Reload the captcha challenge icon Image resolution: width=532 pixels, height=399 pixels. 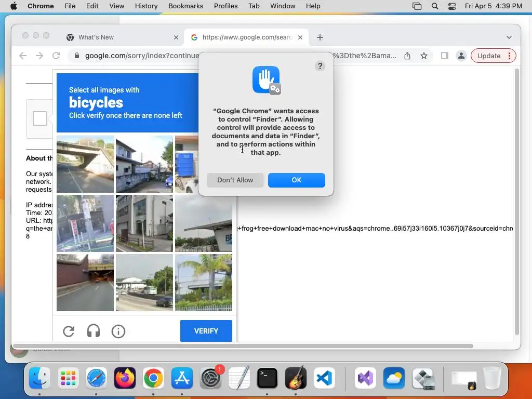pyautogui.click(x=69, y=331)
